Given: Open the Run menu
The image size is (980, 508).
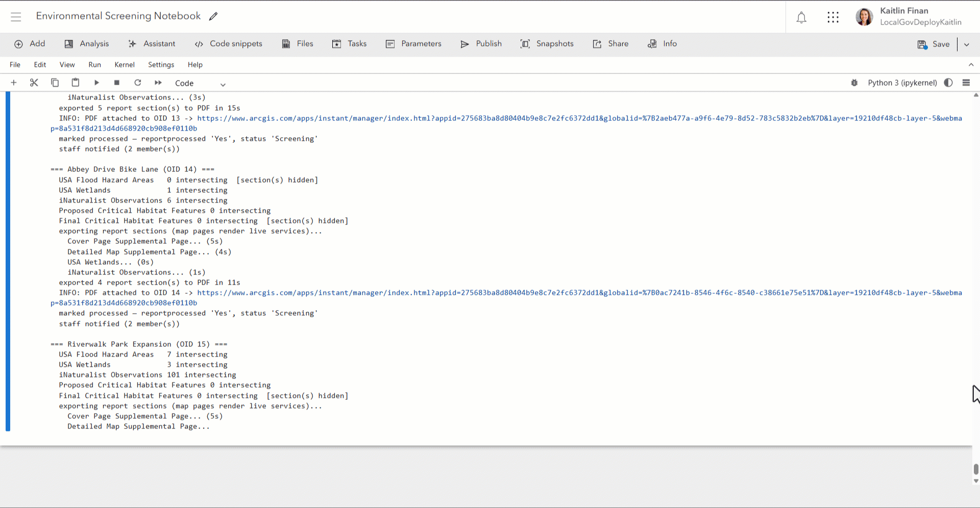Looking at the screenshot, I should tap(94, 65).
